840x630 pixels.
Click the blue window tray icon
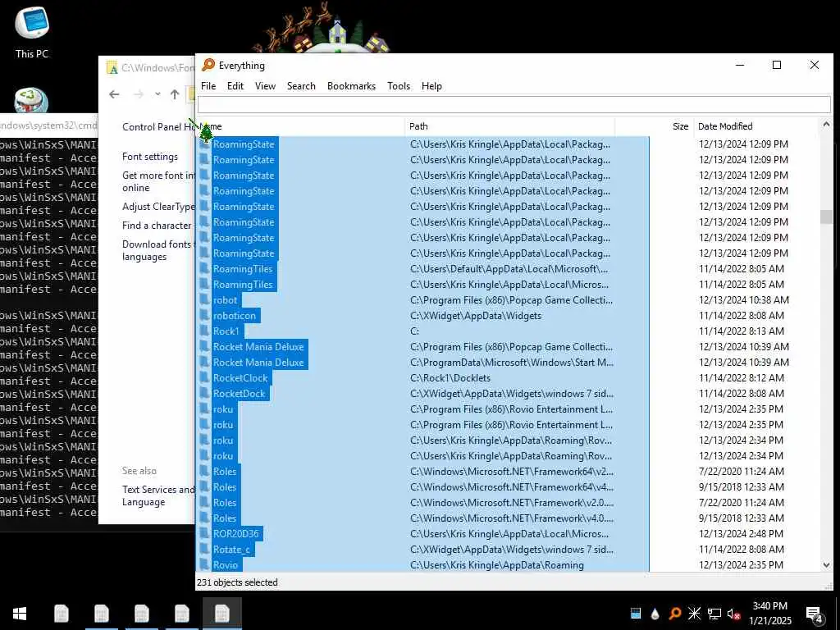point(636,614)
